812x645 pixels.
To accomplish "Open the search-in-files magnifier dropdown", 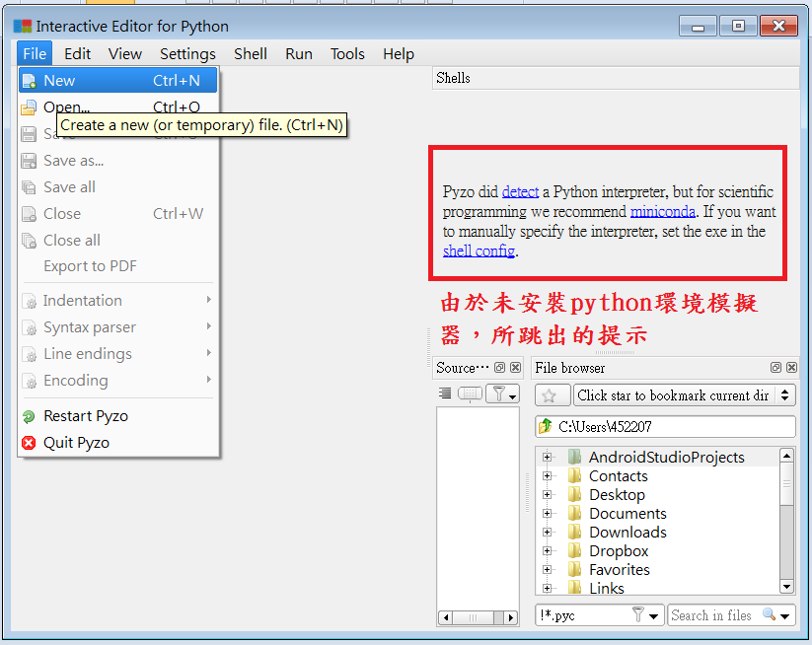I will (775, 615).
